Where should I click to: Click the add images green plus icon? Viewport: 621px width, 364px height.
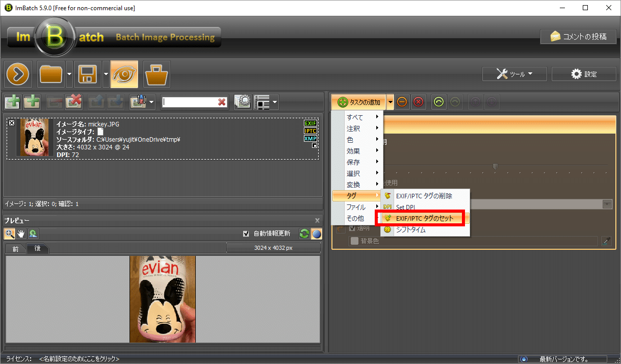[12, 102]
